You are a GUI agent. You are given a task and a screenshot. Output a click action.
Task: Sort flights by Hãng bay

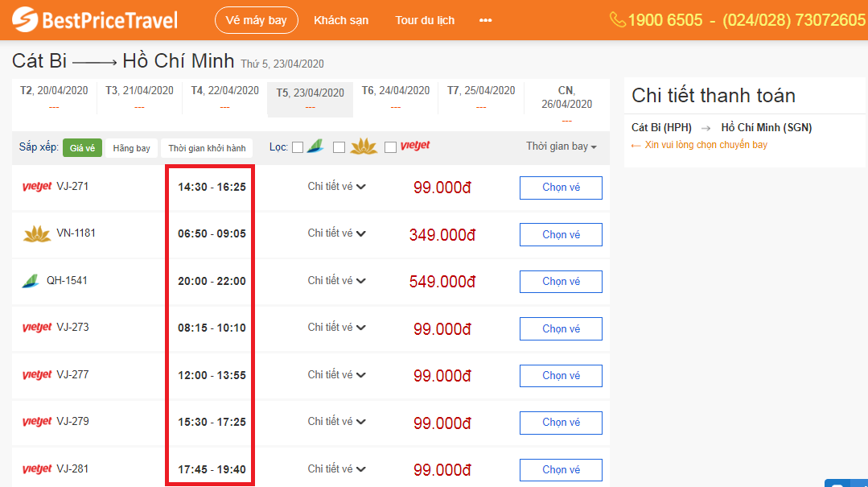[x=131, y=148]
